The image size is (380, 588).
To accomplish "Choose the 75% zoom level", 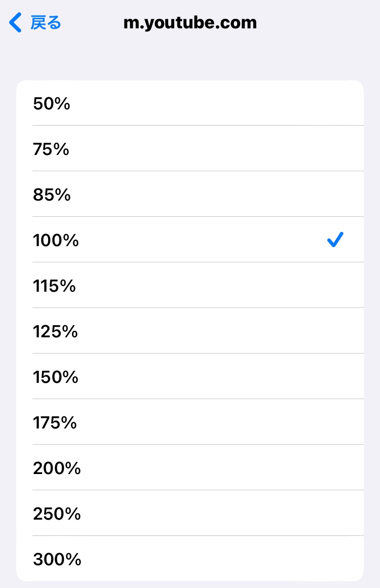I will click(51, 149).
